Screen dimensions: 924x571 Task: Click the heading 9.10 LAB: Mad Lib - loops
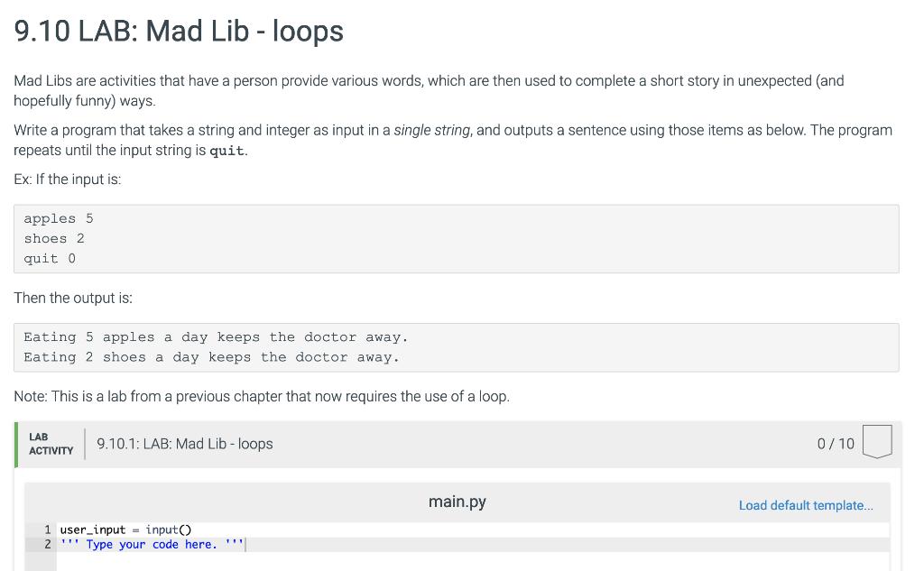pos(178,31)
